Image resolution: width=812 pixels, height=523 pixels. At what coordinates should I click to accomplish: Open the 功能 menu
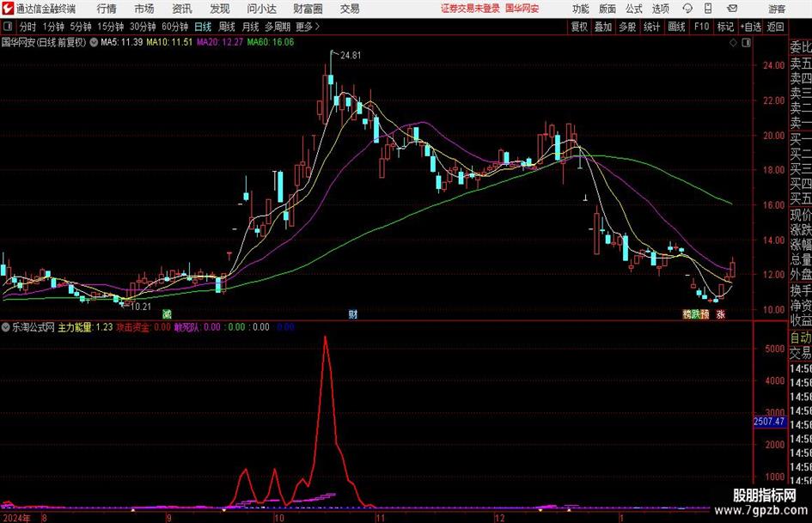click(x=581, y=9)
